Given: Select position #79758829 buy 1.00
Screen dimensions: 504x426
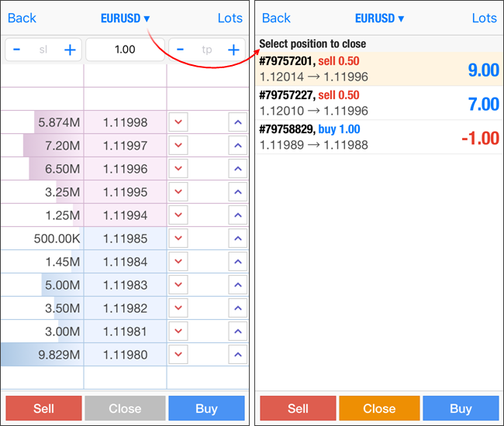Looking at the screenshot, I should coord(378,137).
